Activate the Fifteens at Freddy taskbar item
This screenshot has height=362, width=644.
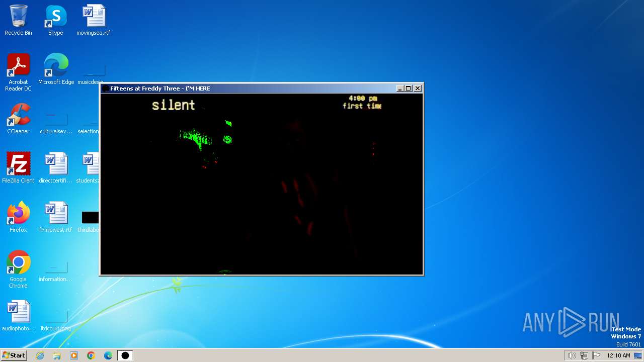(125, 355)
